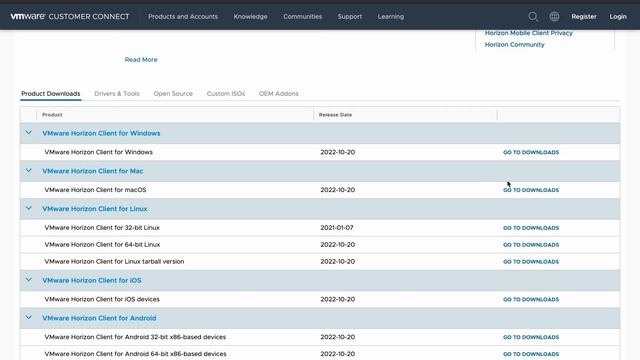The height and width of the screenshot is (360, 640).
Task: Go to VMware Customer Connect logo home
Action: pos(70,16)
